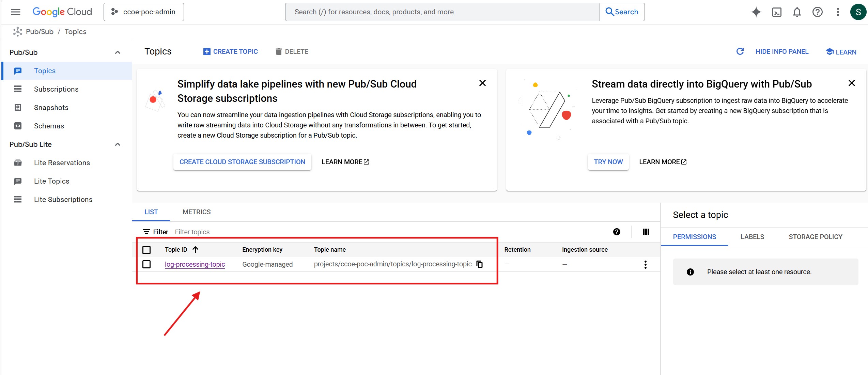
Task: Refresh the topics list
Action: pos(740,51)
